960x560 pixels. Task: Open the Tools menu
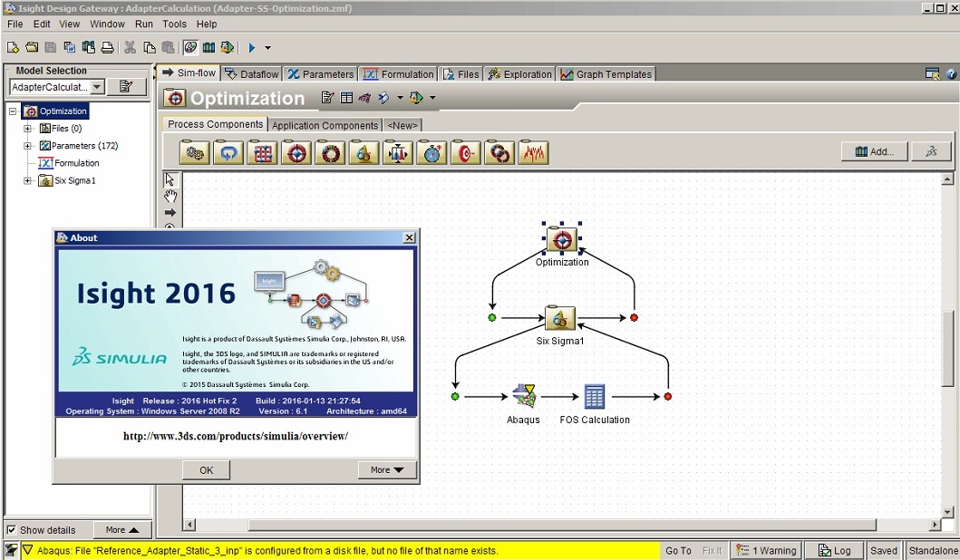coord(174,24)
